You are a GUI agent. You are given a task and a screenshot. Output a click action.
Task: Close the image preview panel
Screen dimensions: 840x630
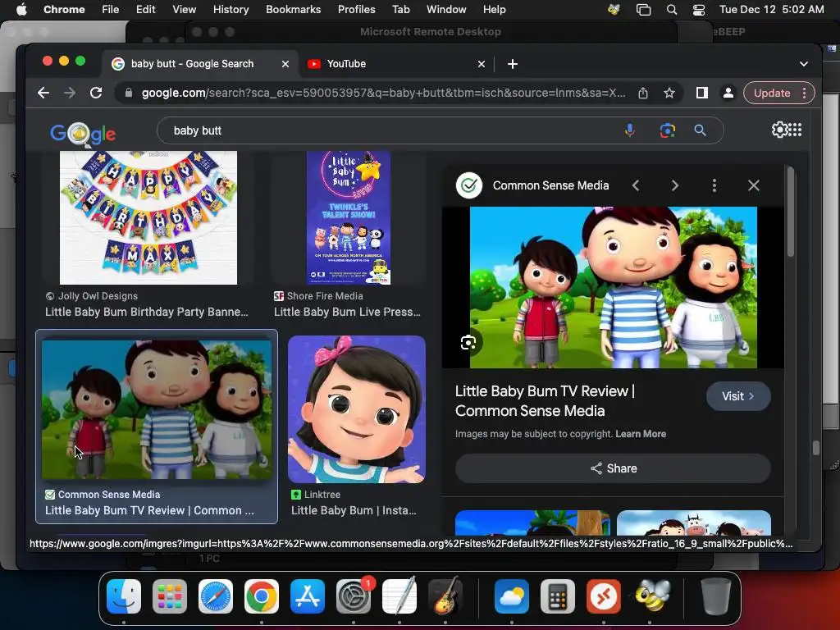(754, 185)
